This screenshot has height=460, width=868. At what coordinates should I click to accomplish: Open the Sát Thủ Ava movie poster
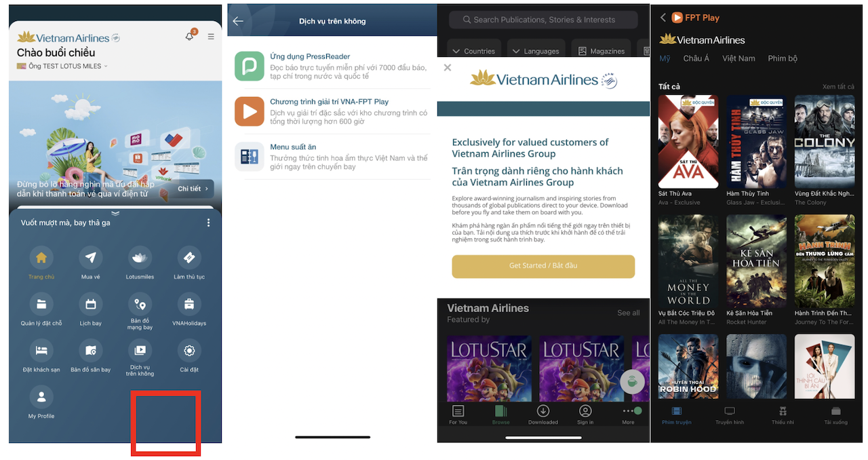[x=688, y=141]
